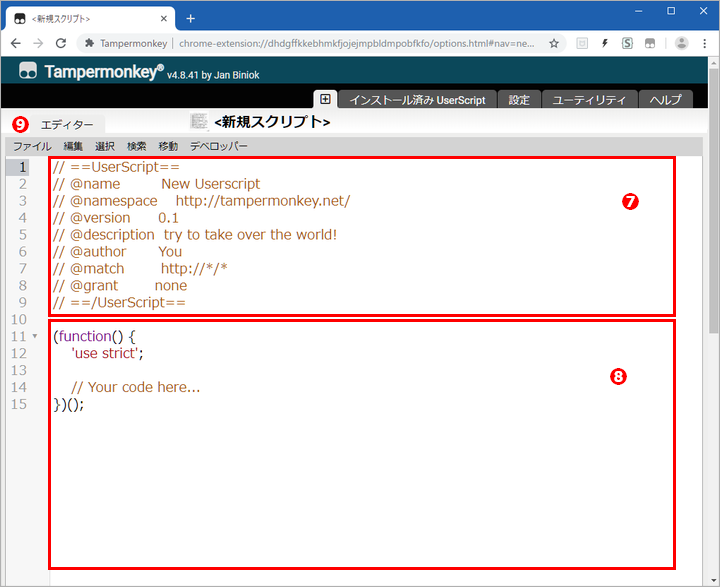Image resolution: width=720 pixels, height=587 pixels.
Task: Click the 'try to take over the world!' description
Action: (250, 235)
